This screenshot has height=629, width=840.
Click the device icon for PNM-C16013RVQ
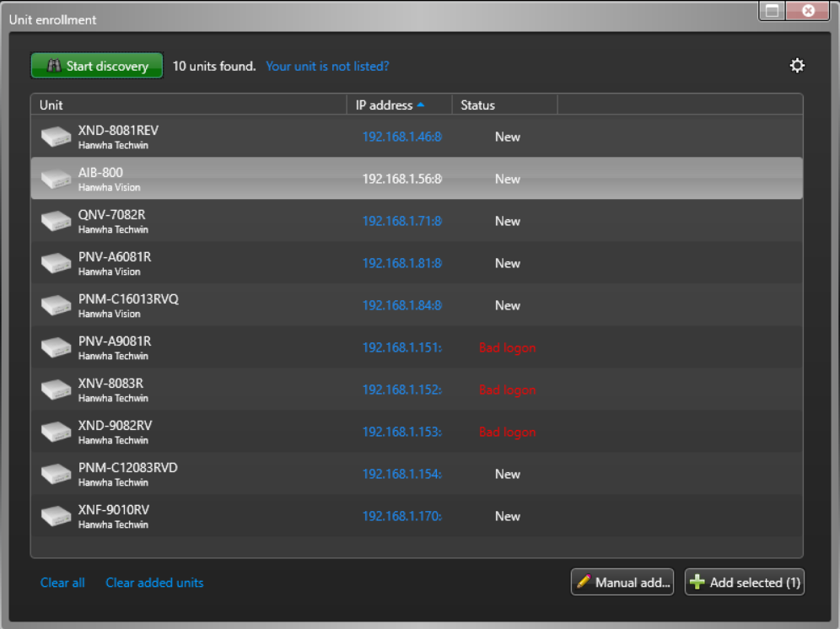click(x=57, y=305)
